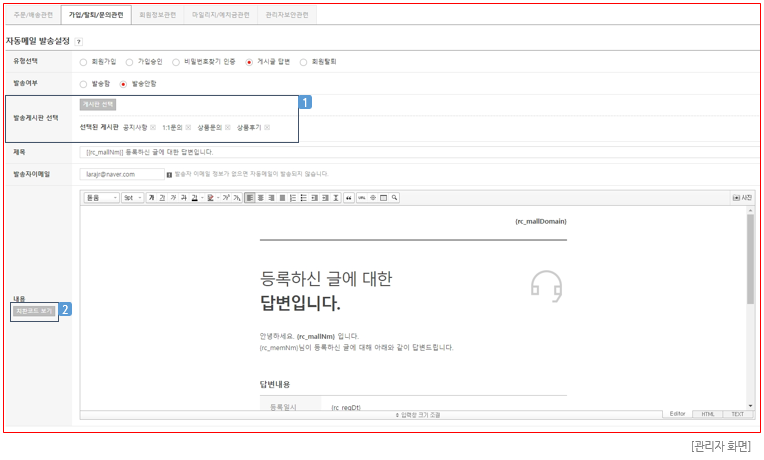
Task: Open the font family dropdown
Action: [100, 198]
